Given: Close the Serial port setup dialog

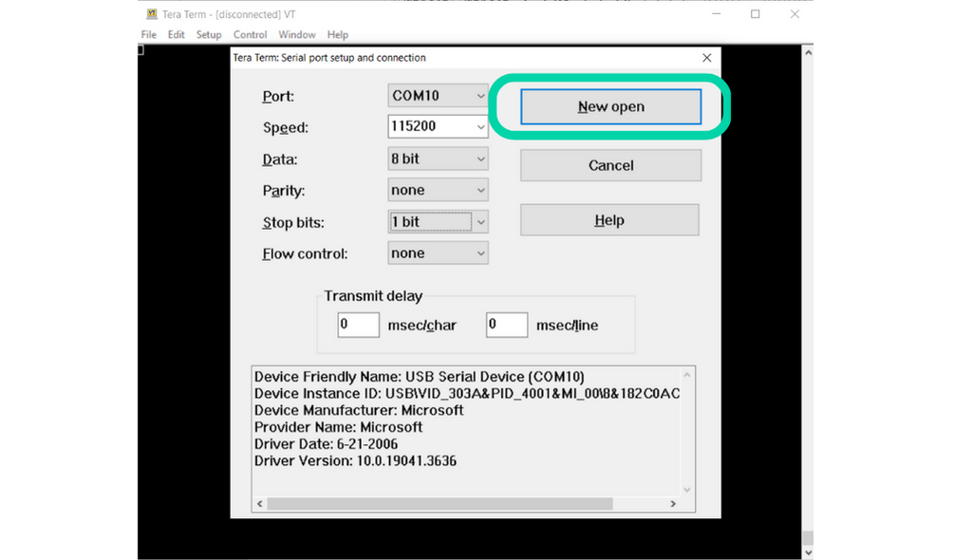Looking at the screenshot, I should 706,58.
